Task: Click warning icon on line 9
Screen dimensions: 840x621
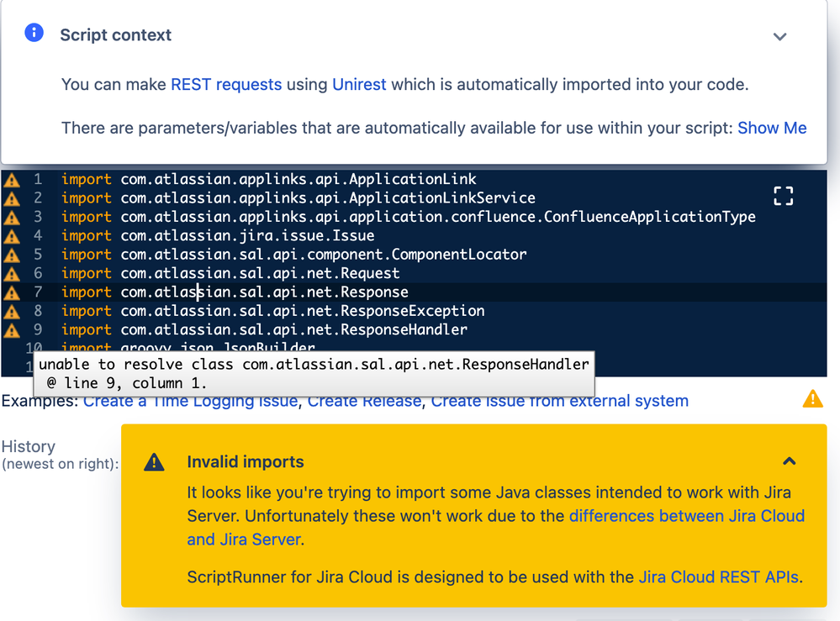Action: click(12, 329)
